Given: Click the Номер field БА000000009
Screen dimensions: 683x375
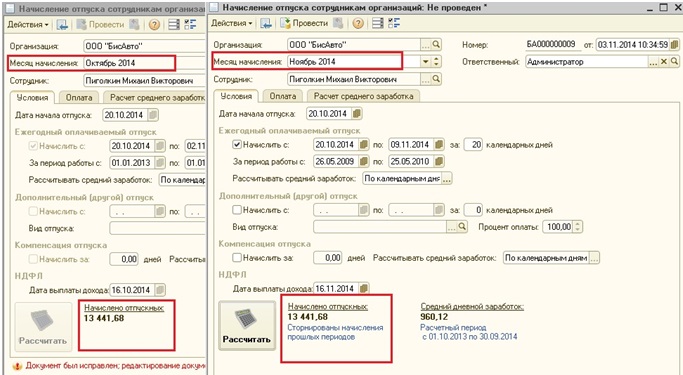Looking at the screenshot, I should tap(553, 44).
